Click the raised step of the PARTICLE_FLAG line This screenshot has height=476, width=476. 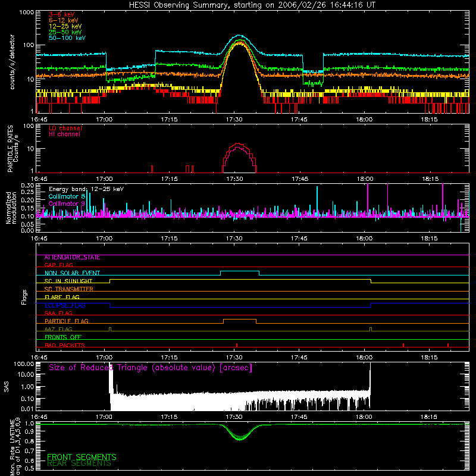coord(240,320)
